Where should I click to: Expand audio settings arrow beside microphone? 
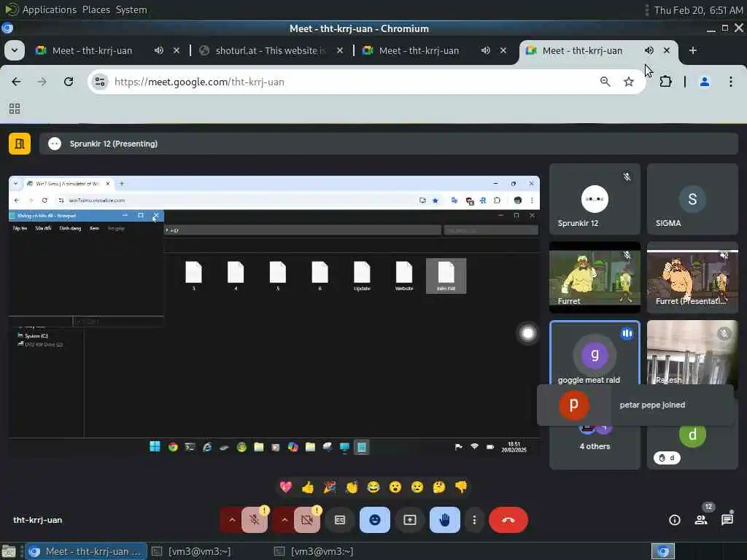[x=231, y=520]
